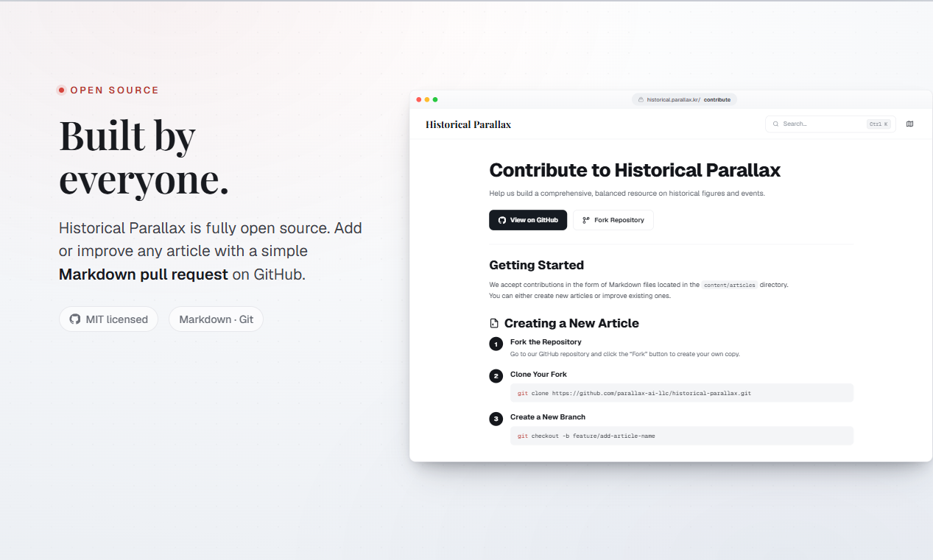Click the Getting Started heading
This screenshot has height=560, width=933.
[536, 265]
